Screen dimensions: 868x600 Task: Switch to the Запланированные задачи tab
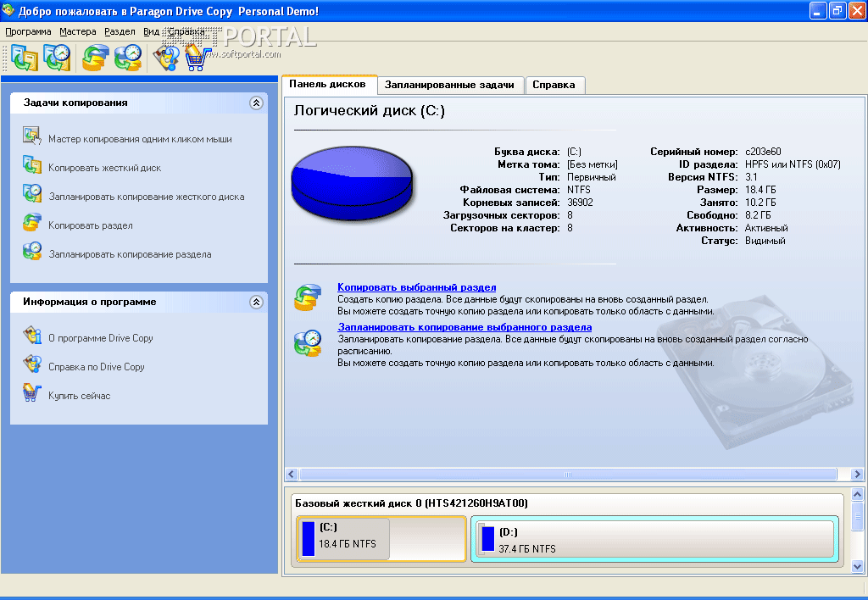pyautogui.click(x=449, y=86)
